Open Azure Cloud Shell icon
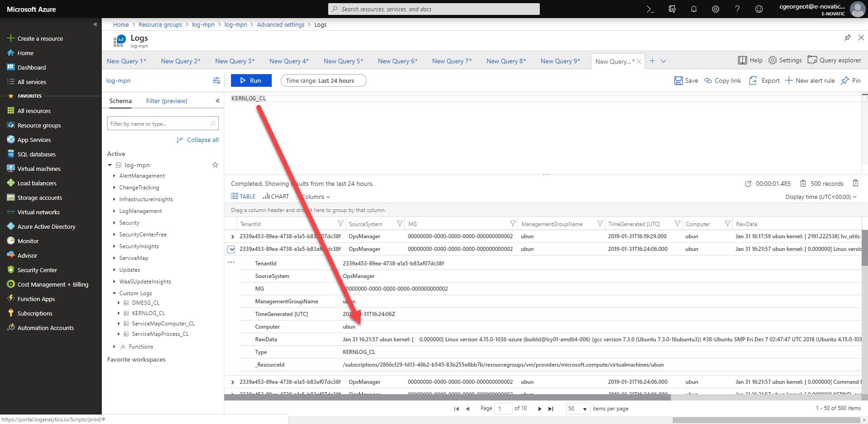Viewport: 868px width, 424px height. coord(650,9)
